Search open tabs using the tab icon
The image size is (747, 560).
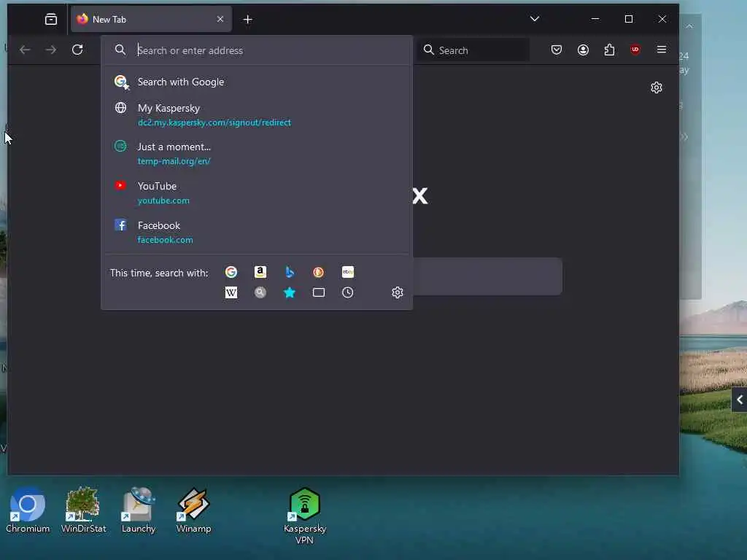pyautogui.click(x=318, y=292)
